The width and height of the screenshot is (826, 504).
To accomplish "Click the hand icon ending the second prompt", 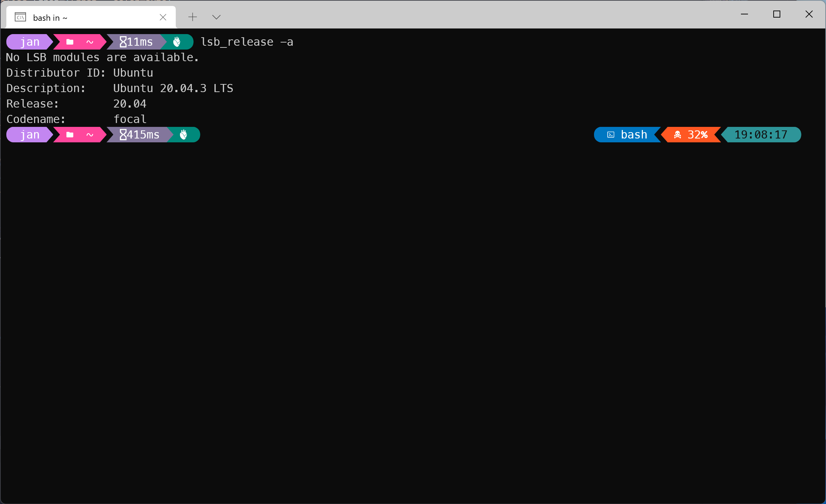I will click(x=183, y=135).
